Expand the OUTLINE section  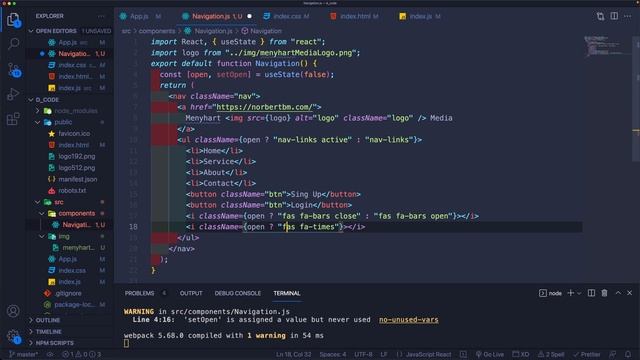pos(48,320)
